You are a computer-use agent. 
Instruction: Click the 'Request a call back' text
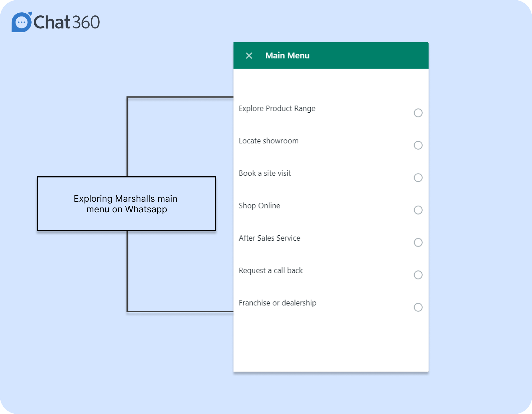[270, 271]
